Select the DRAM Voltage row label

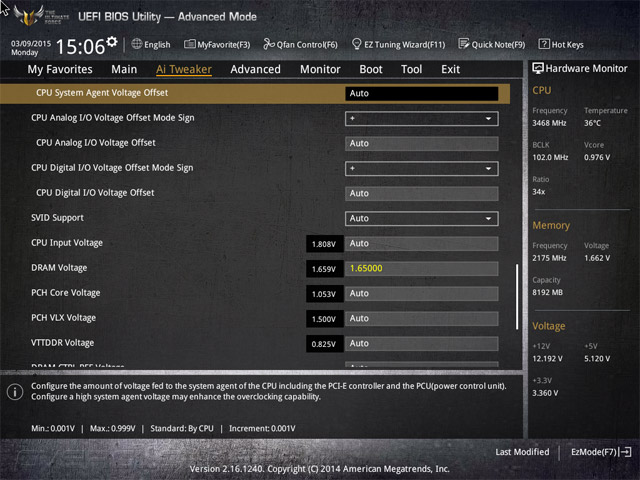pos(59,268)
